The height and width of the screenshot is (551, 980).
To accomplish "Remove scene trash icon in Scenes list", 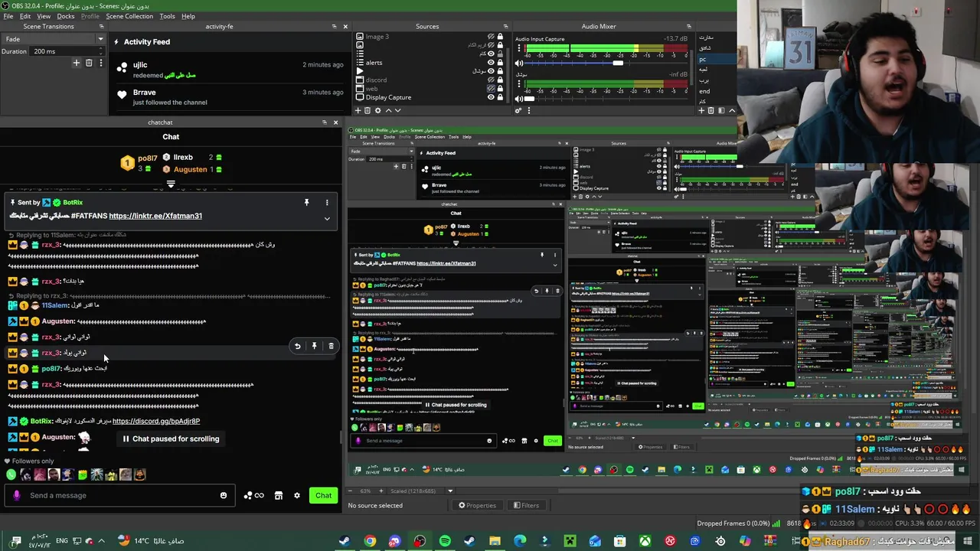I will pyautogui.click(x=710, y=110).
